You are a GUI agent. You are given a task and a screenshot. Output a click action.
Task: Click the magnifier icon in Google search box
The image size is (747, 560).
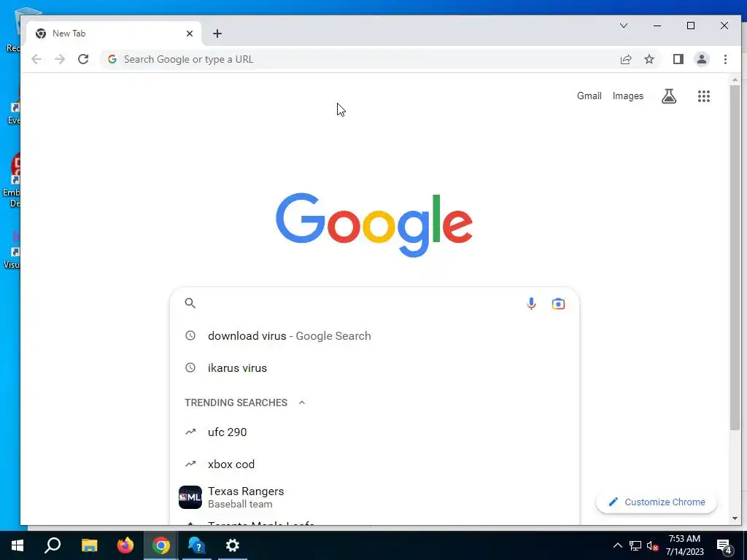190,303
